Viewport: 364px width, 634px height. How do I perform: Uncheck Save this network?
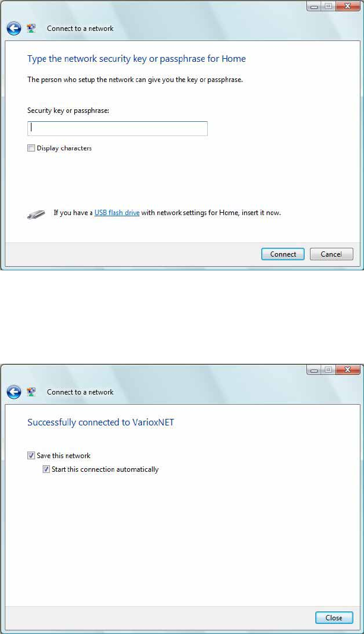31,456
